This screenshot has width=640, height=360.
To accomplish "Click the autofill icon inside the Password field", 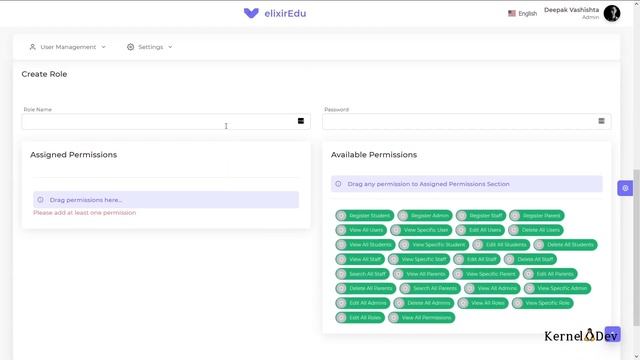I will pos(601,121).
